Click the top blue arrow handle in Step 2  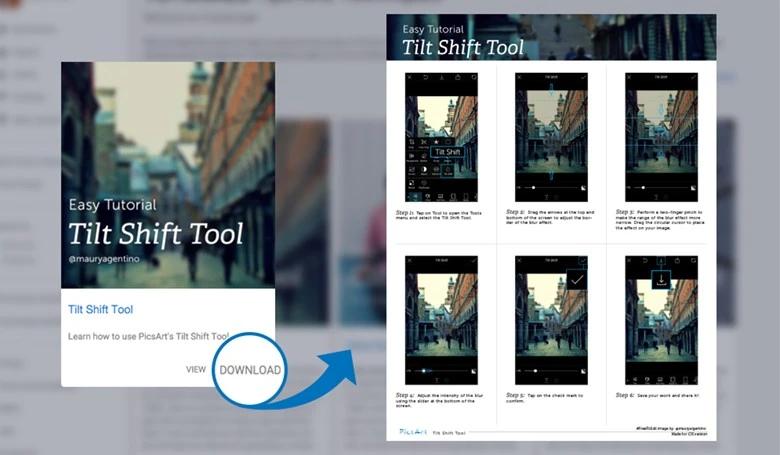tap(551, 90)
